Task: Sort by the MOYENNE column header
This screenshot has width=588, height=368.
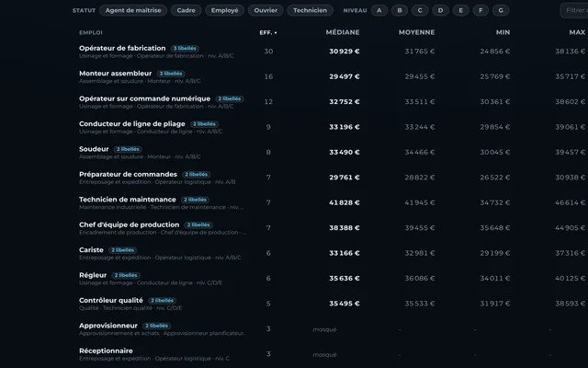Action: click(416, 32)
